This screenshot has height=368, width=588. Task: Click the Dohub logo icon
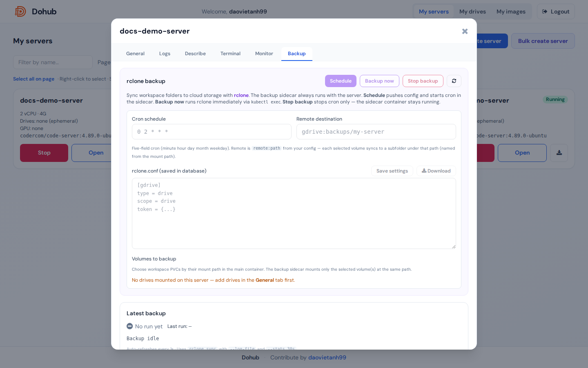click(20, 11)
